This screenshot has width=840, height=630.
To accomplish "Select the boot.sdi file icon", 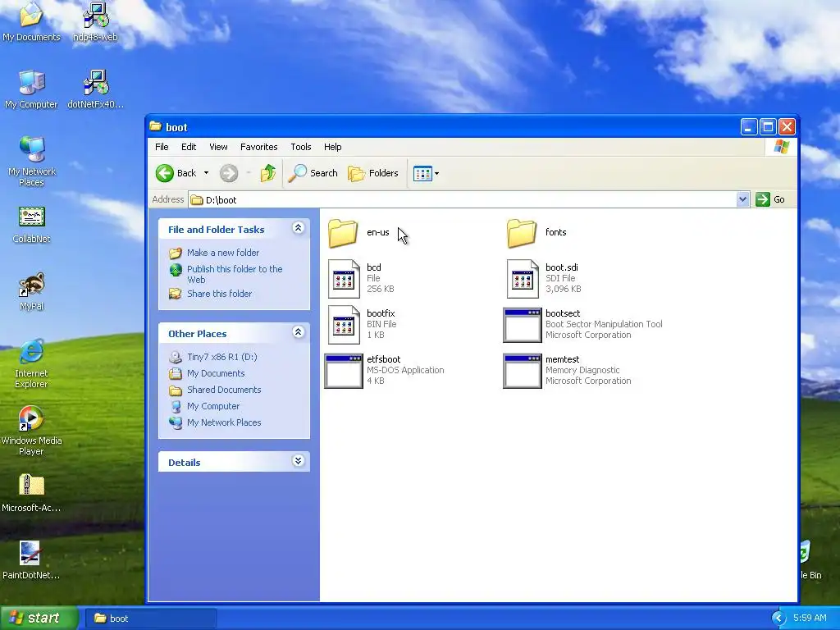I will coord(523,279).
